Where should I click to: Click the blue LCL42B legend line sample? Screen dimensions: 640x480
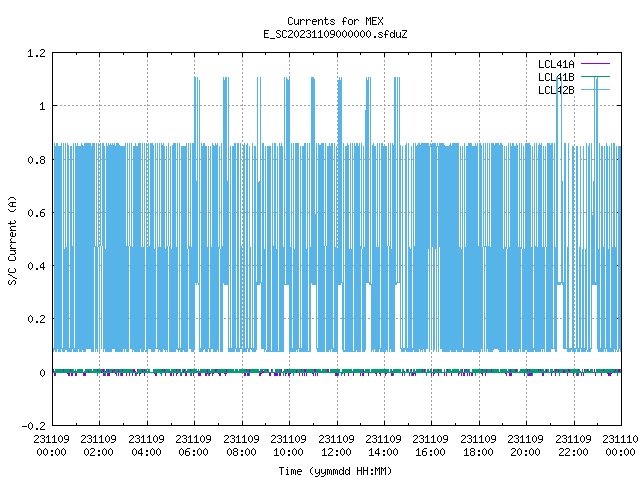[595, 90]
